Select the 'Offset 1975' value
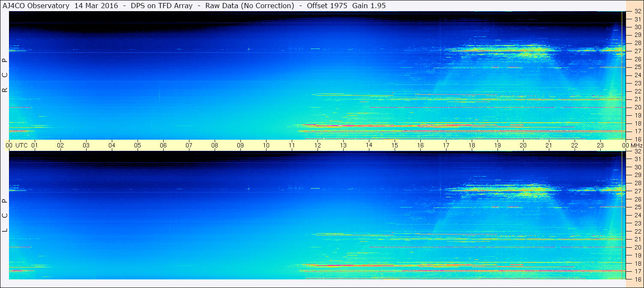The height and width of the screenshot is (288, 644). (327, 6)
